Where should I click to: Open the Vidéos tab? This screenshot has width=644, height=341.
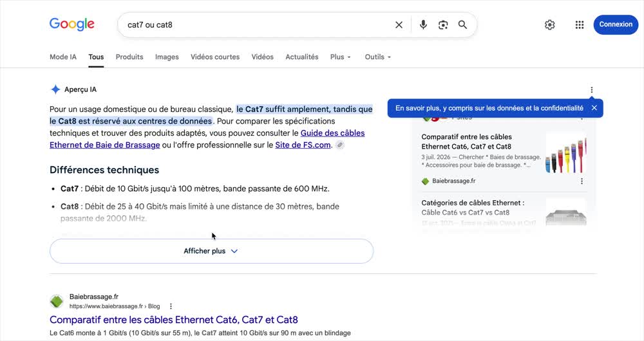click(x=263, y=57)
